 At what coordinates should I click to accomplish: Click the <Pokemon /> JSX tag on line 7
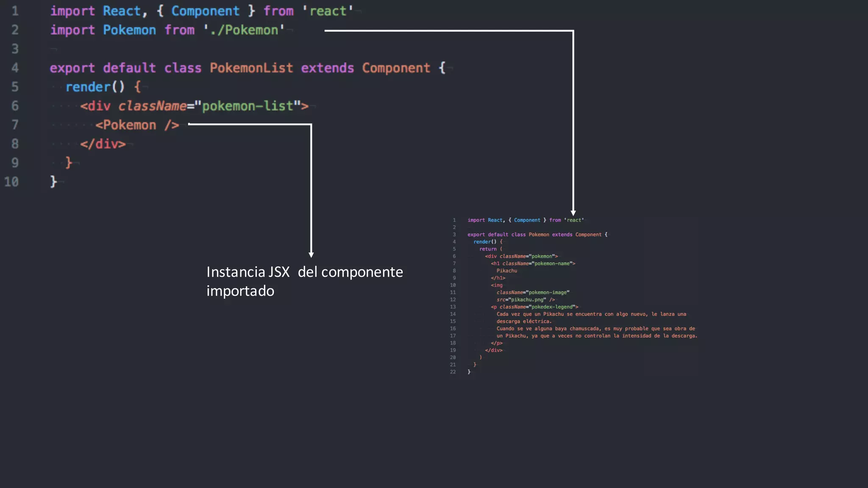(137, 125)
